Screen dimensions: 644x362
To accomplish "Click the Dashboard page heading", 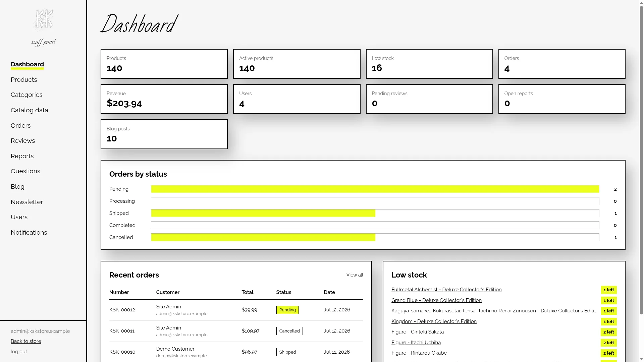I will pos(139,24).
